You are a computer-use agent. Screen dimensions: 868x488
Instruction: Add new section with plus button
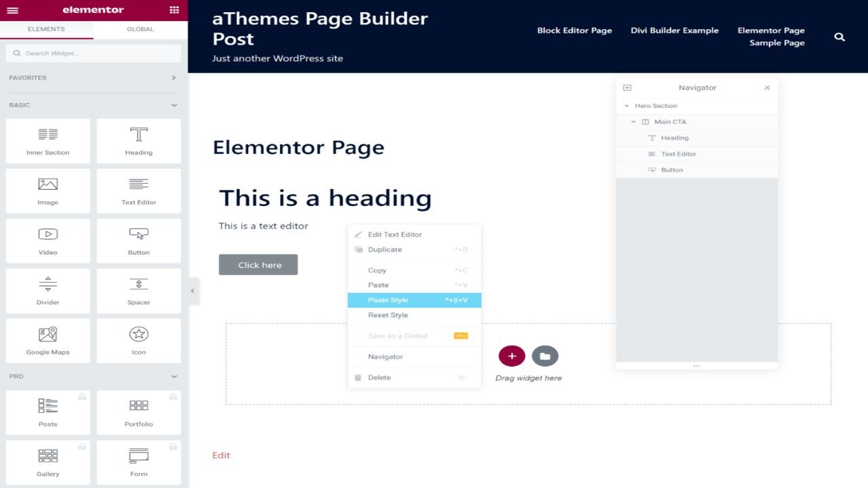pos(511,356)
